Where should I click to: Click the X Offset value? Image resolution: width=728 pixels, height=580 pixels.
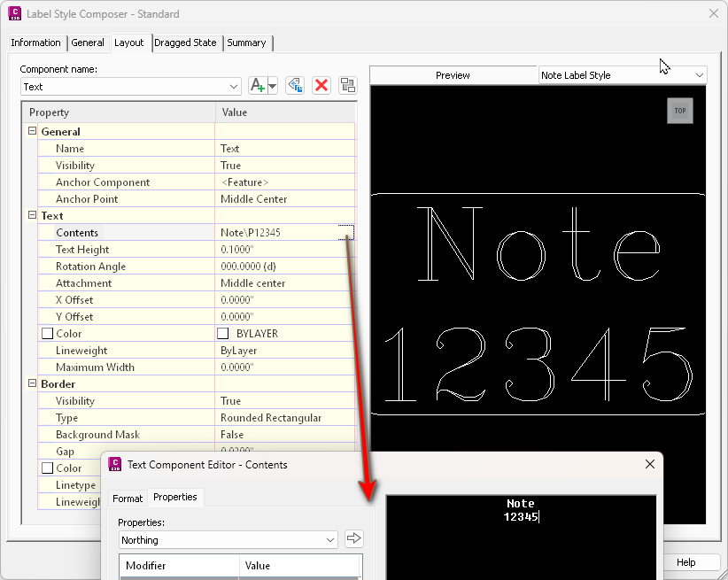point(285,300)
